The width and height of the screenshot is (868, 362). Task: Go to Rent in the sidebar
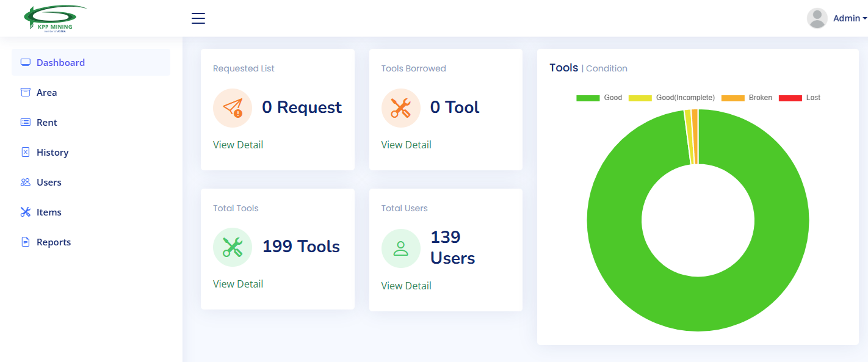(x=46, y=123)
